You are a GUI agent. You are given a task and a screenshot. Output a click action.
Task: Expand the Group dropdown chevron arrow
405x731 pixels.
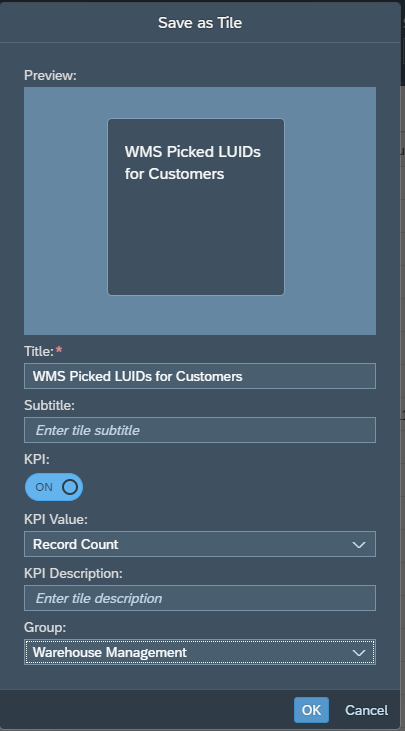(359, 652)
